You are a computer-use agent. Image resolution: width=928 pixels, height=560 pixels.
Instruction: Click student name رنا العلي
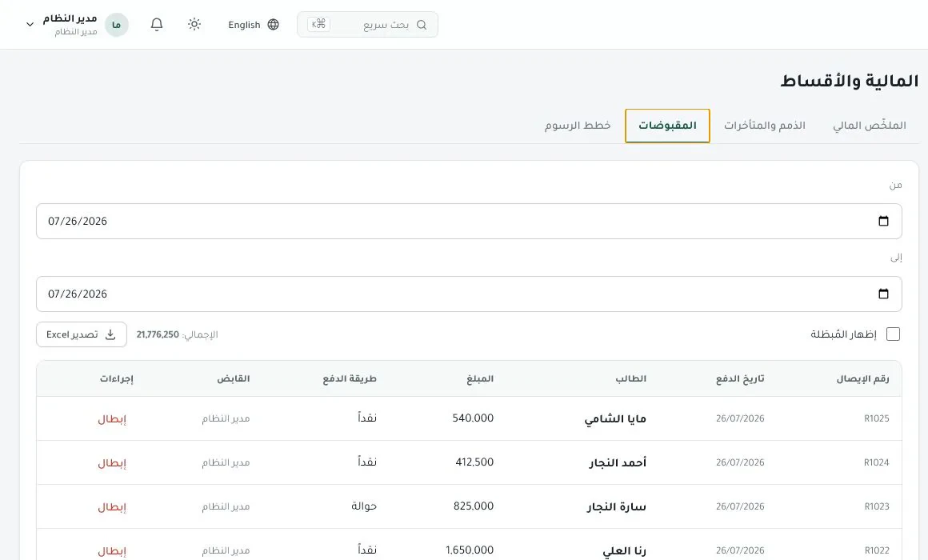tap(624, 551)
